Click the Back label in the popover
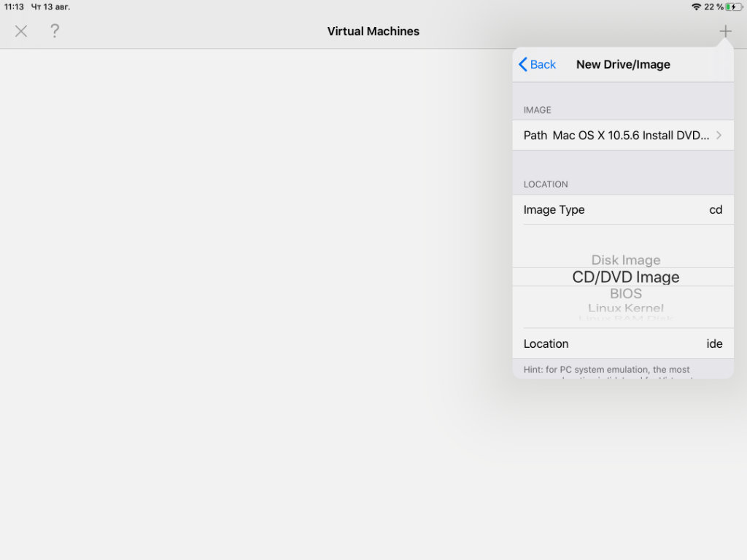Viewport: 747px width, 560px height. click(543, 65)
